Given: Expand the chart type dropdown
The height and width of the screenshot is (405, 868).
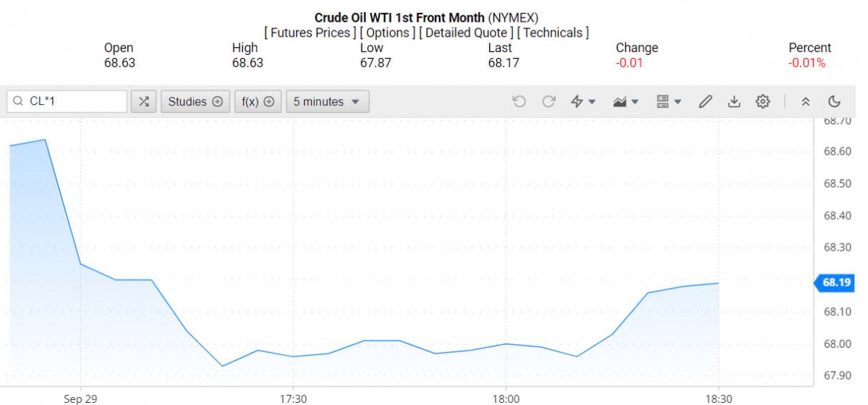Looking at the screenshot, I should (x=626, y=102).
